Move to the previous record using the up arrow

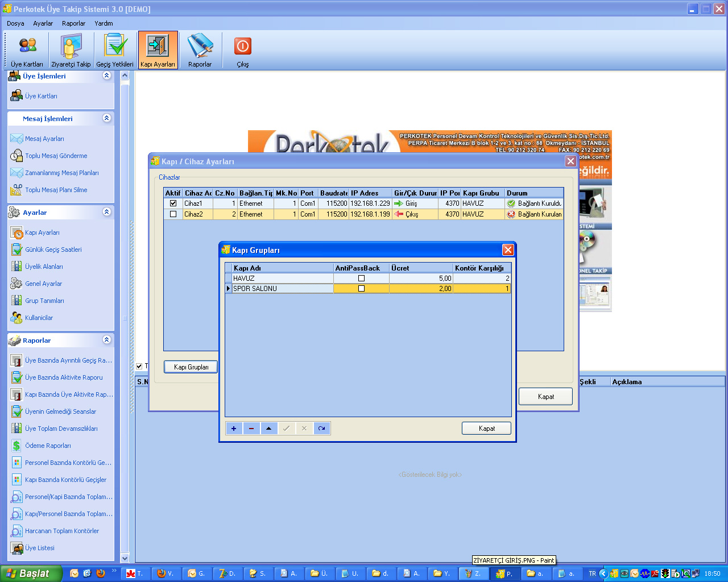[x=269, y=429]
